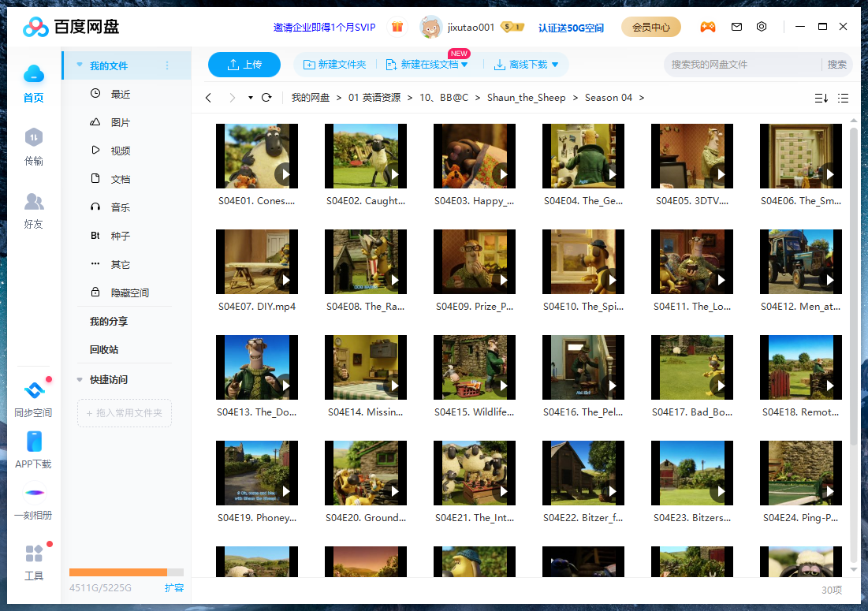
Task: Click the storage usage progress bar
Action: [126, 572]
